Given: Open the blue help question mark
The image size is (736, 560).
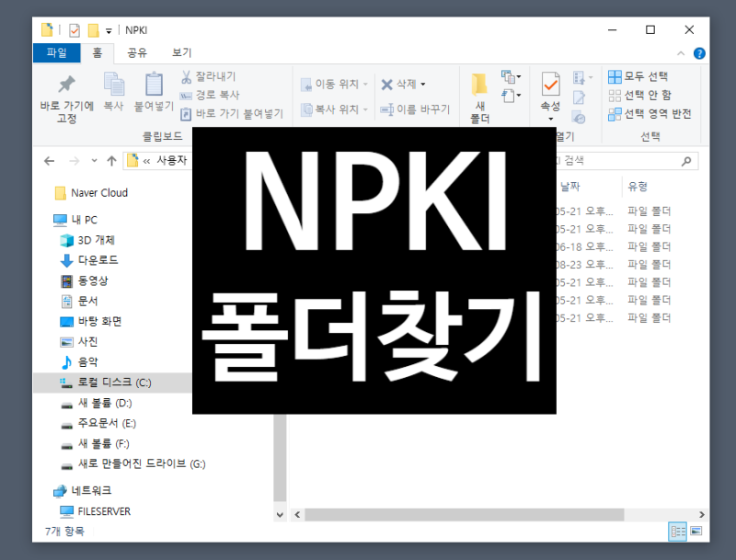Looking at the screenshot, I should point(699,53).
